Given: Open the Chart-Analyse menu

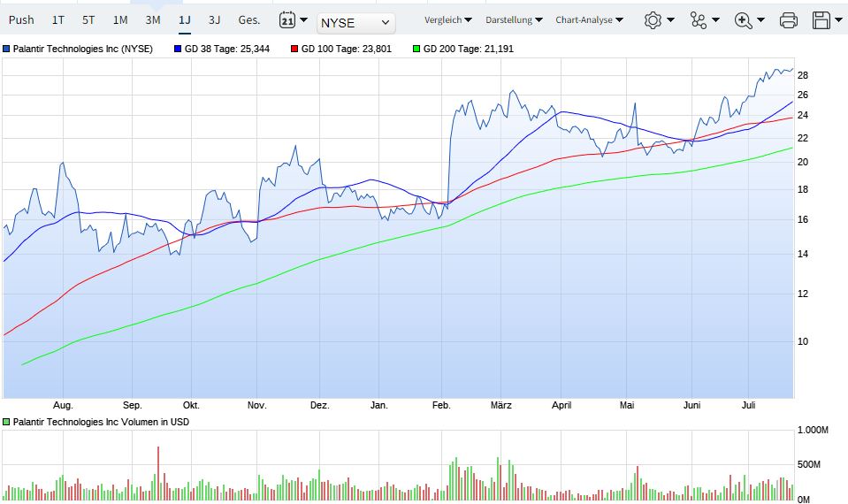Looking at the screenshot, I should pyautogui.click(x=589, y=20).
